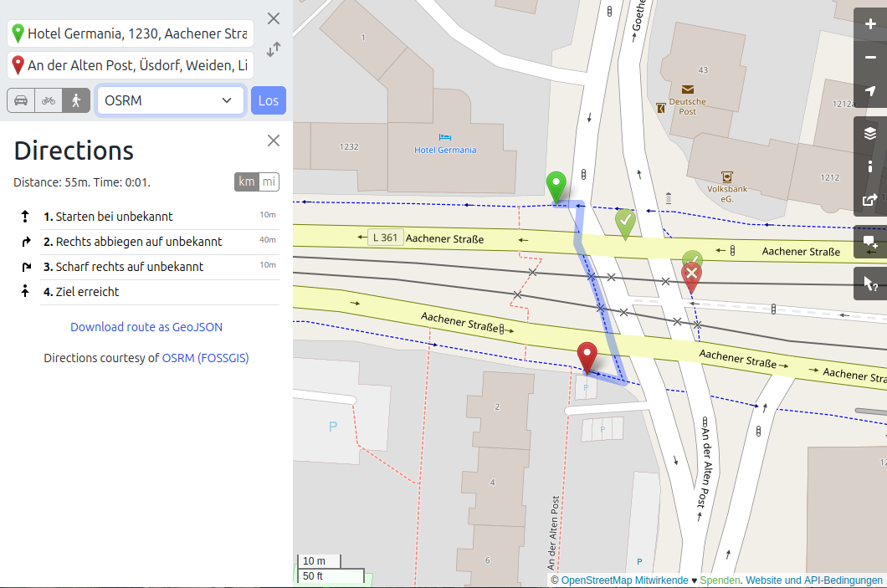887x588 pixels.
Task: Click the Hotel Germania map label
Action: click(445, 150)
